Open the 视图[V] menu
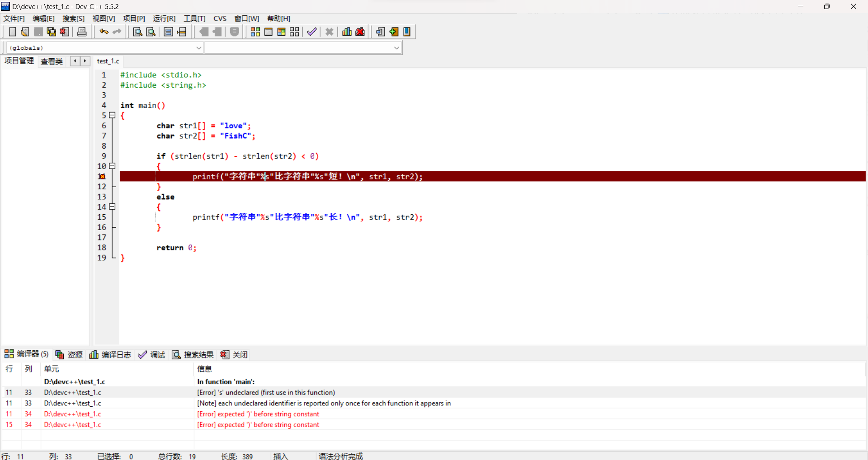868x460 pixels. click(x=104, y=19)
